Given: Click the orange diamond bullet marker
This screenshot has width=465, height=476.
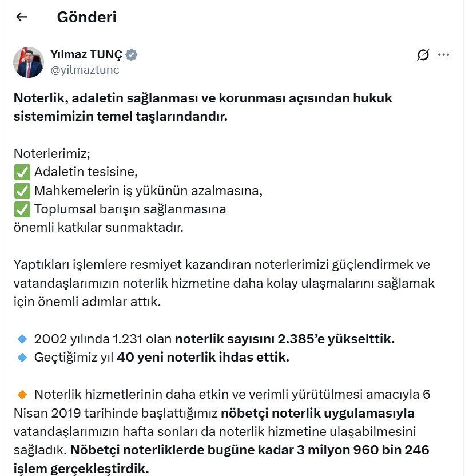Looking at the screenshot, I should pos(23,393).
